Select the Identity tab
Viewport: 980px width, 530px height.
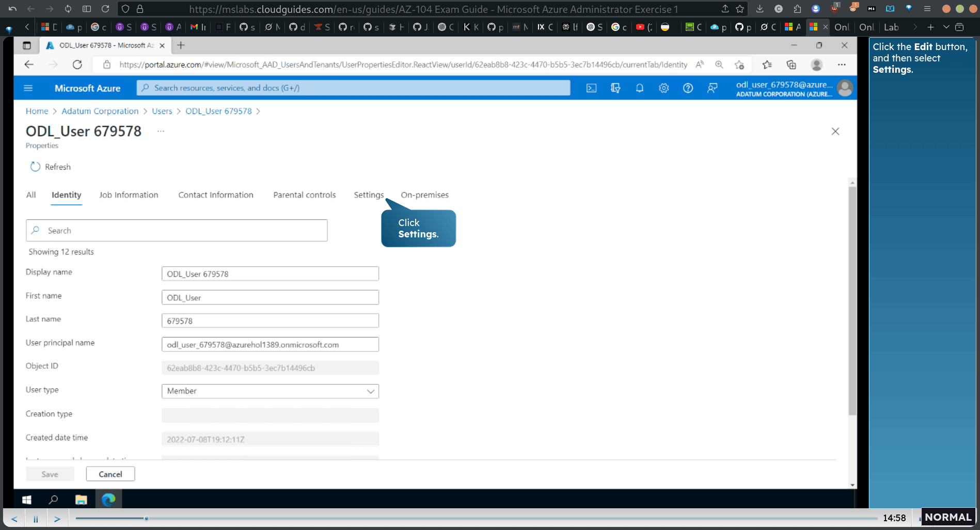coord(67,195)
